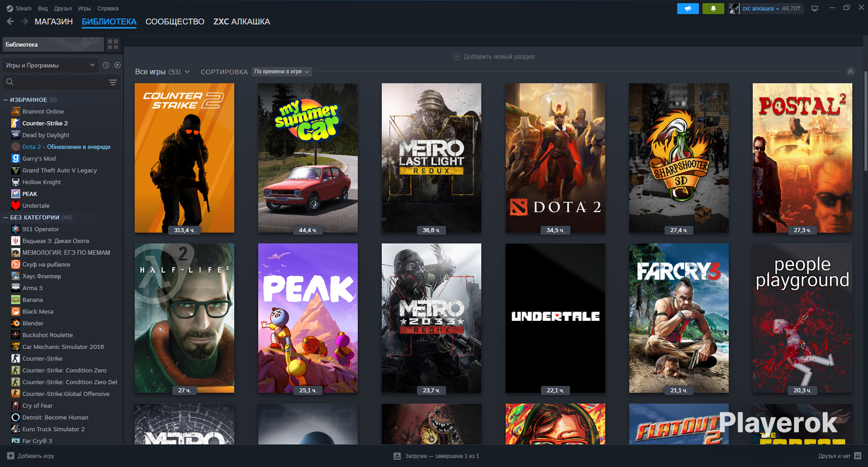Select the 911 Operator sidebar icon

click(x=15, y=229)
